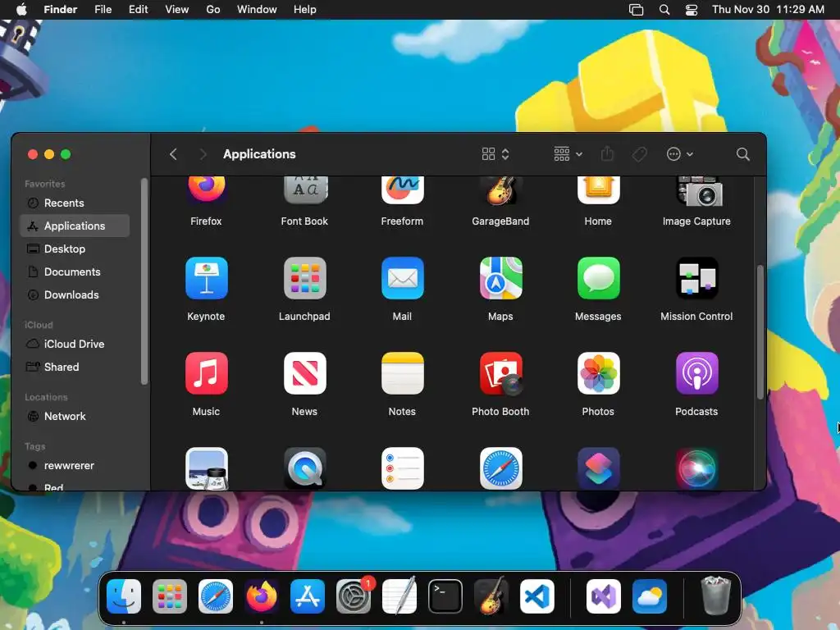Screen dimensions: 840x630
Task: Open the Trash in the Dock
Action: click(x=715, y=596)
